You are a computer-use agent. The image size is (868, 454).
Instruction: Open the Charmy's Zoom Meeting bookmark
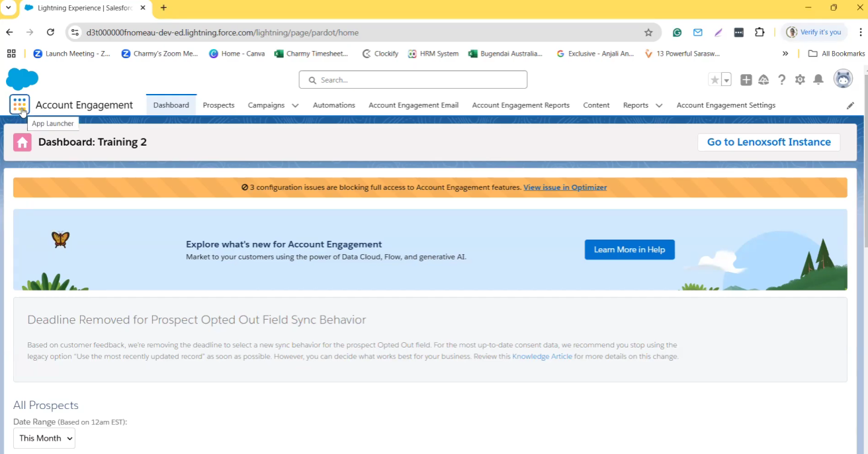(x=159, y=54)
